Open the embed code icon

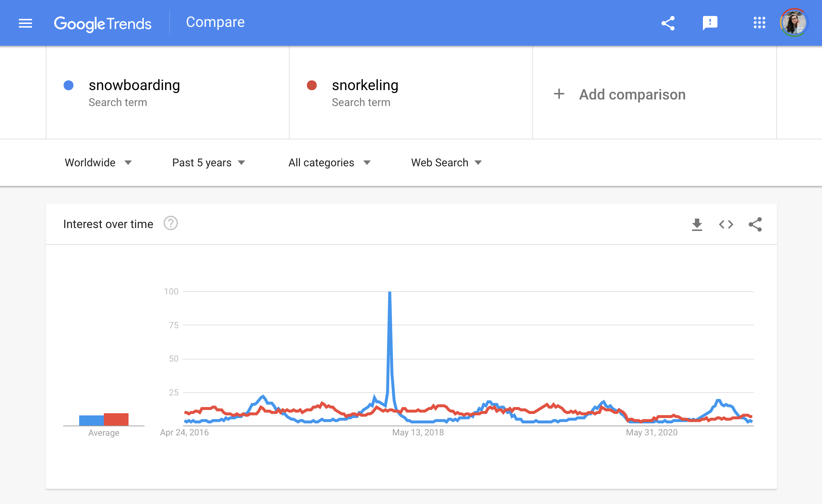point(726,224)
